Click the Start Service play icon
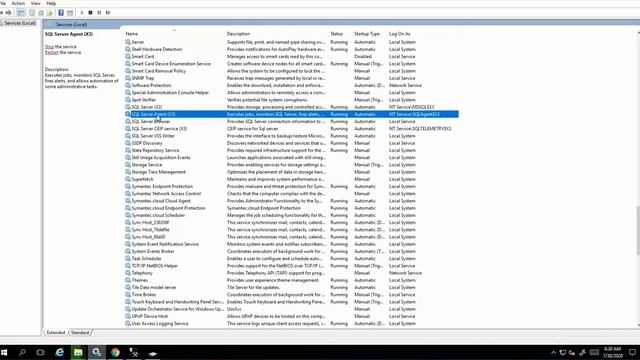The width and height of the screenshot is (640, 360). [x=82, y=13]
